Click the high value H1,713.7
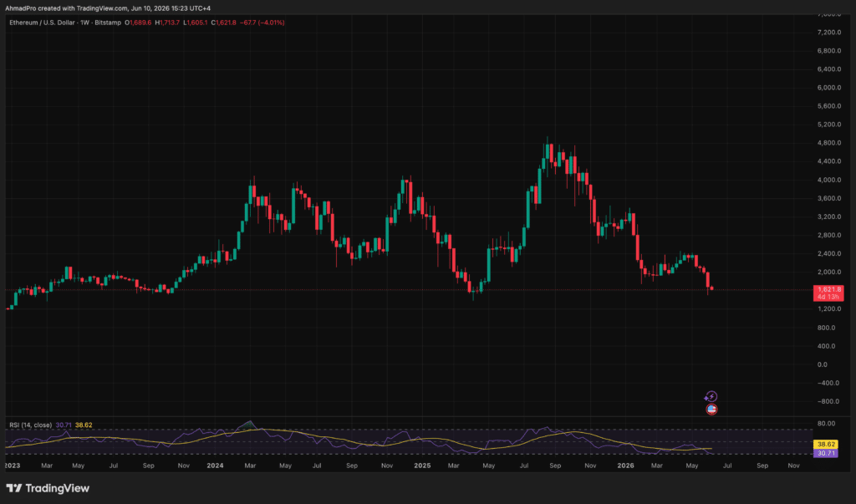 [x=167, y=23]
